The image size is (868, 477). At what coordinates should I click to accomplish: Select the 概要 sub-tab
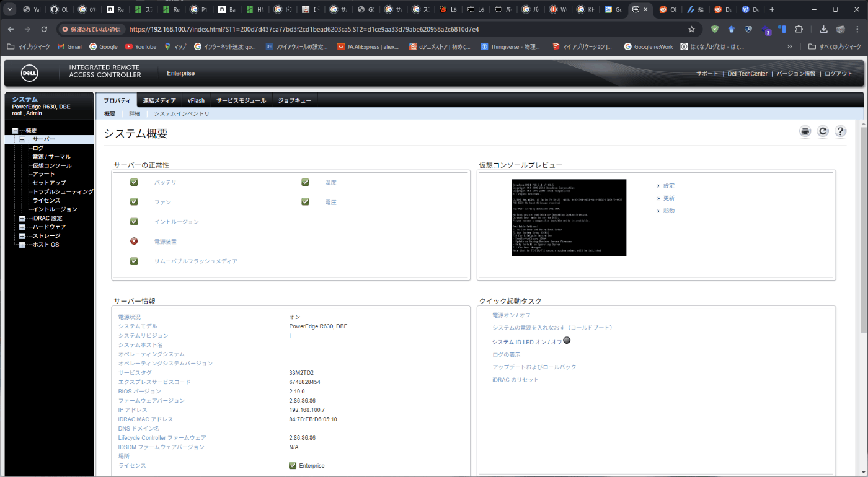pos(110,114)
